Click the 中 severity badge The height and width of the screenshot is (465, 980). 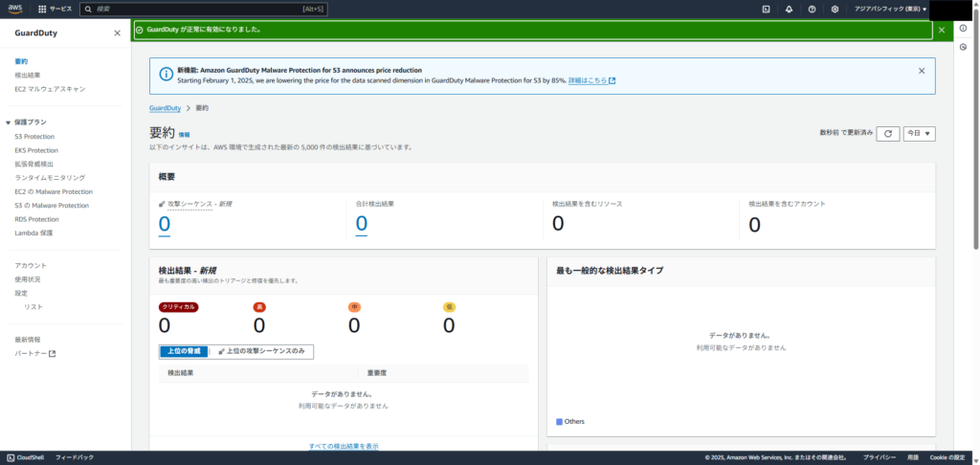(x=354, y=307)
